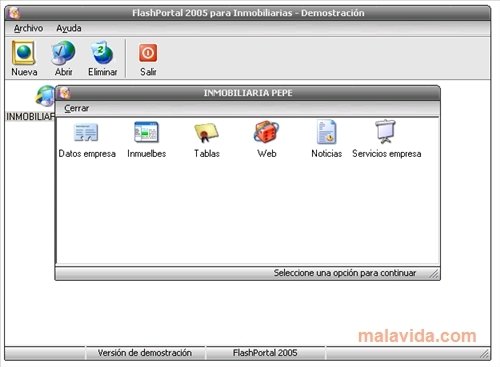Open the Web icon

pyautogui.click(x=266, y=132)
